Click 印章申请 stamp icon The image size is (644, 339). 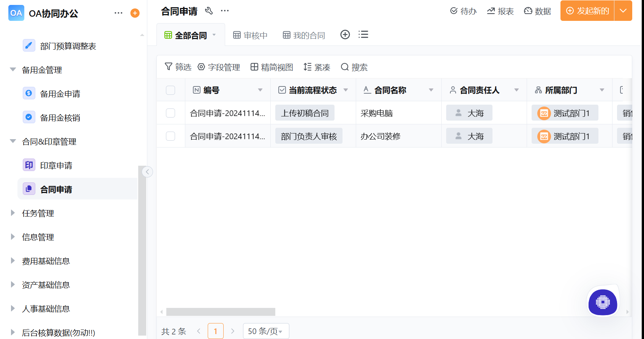pos(29,165)
